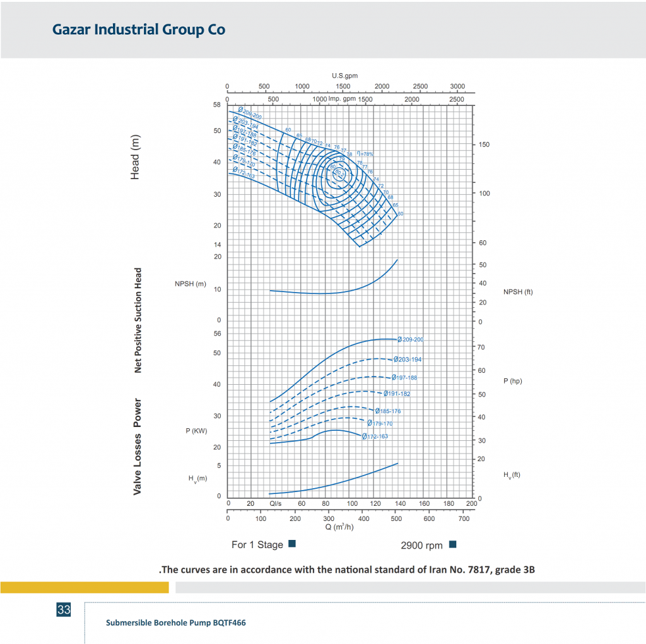Click the η=78% efficiency label

tap(365, 154)
